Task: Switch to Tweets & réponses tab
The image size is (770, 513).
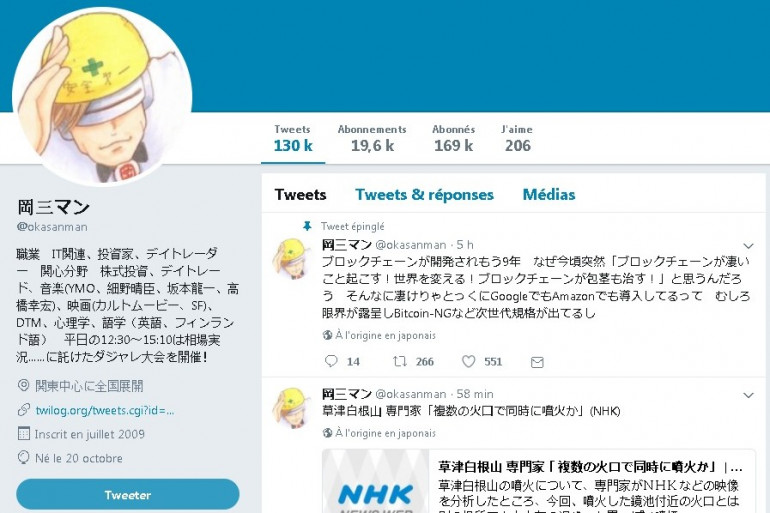Action: 424,194
